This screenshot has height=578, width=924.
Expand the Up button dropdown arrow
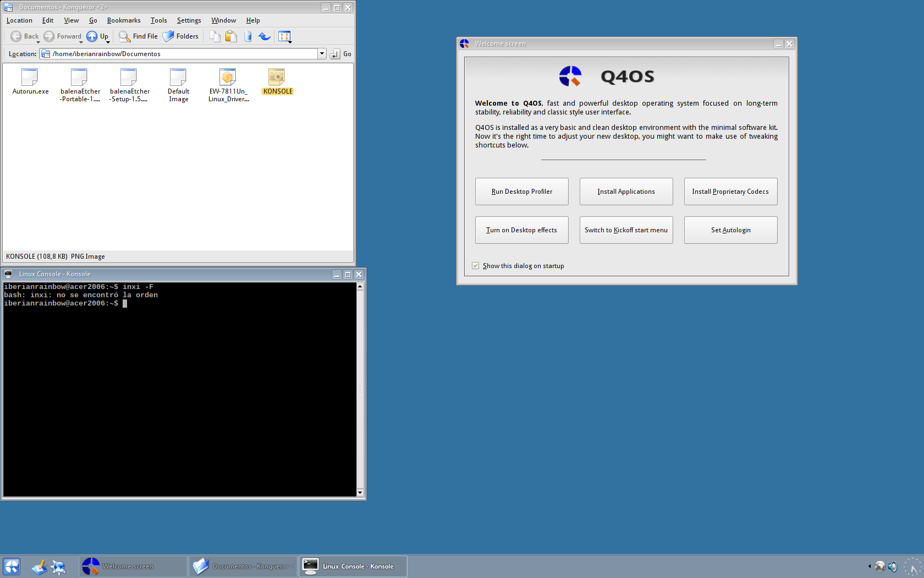[x=108, y=42]
